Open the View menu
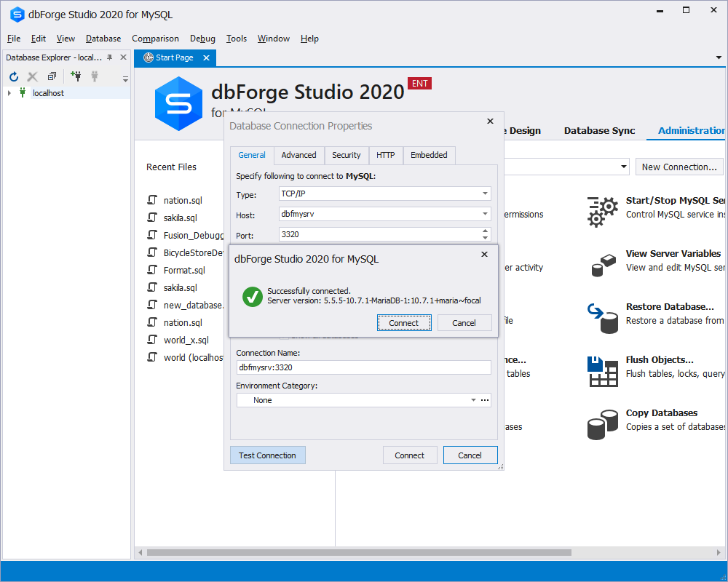Screen dimensions: 728x582 (66, 39)
